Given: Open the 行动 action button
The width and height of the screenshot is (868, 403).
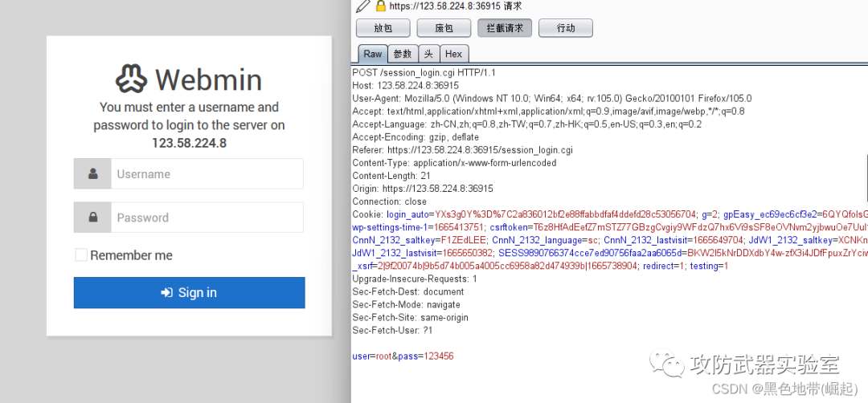Looking at the screenshot, I should (x=566, y=28).
